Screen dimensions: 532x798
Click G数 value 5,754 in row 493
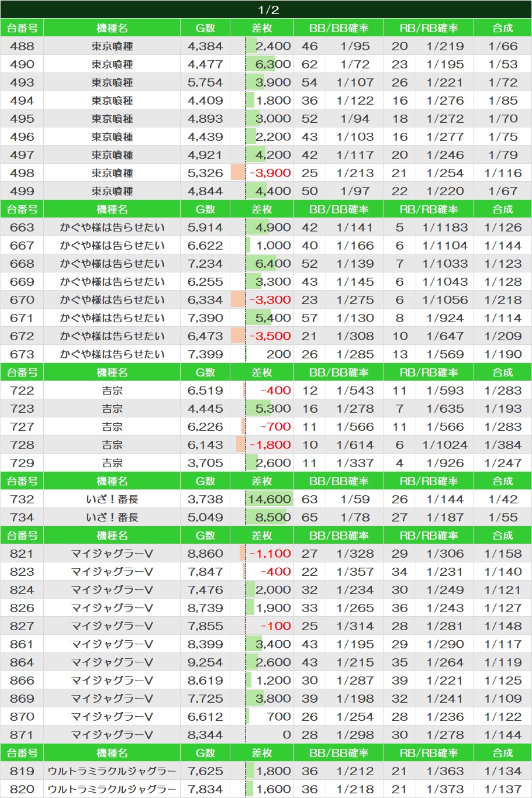[205, 82]
